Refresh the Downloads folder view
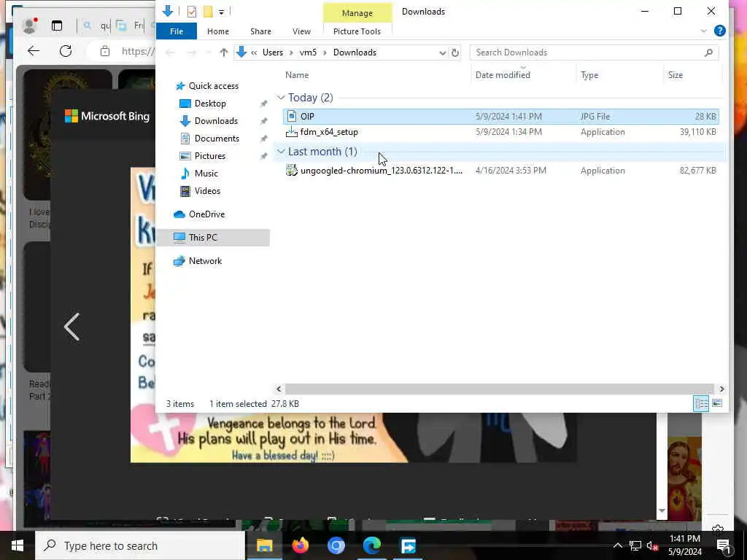747x560 pixels. coord(455,52)
